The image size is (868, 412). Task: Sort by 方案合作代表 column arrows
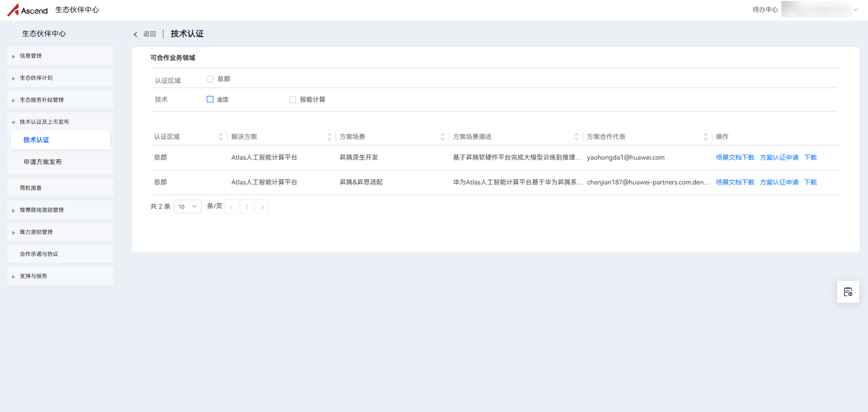click(705, 137)
